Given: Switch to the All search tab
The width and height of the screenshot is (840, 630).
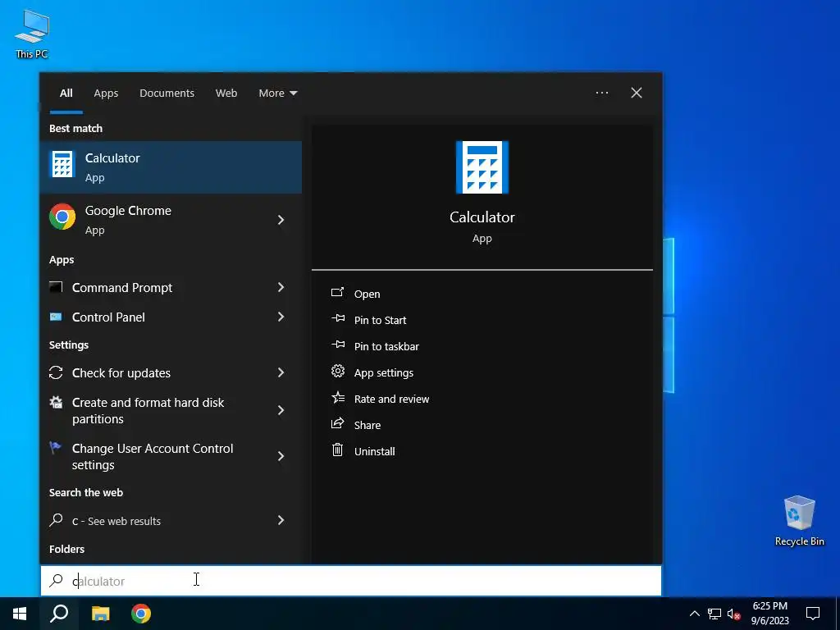Looking at the screenshot, I should coord(66,94).
